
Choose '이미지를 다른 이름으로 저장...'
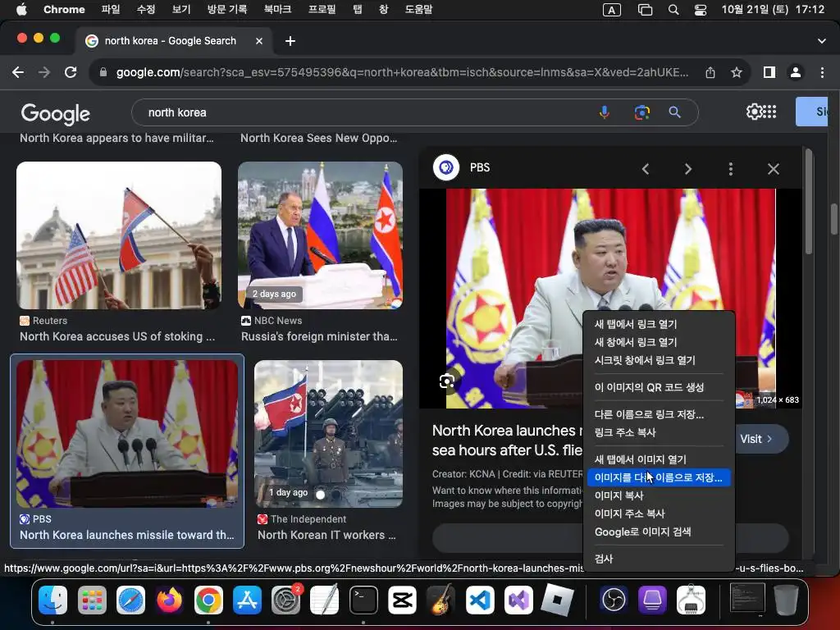click(659, 477)
